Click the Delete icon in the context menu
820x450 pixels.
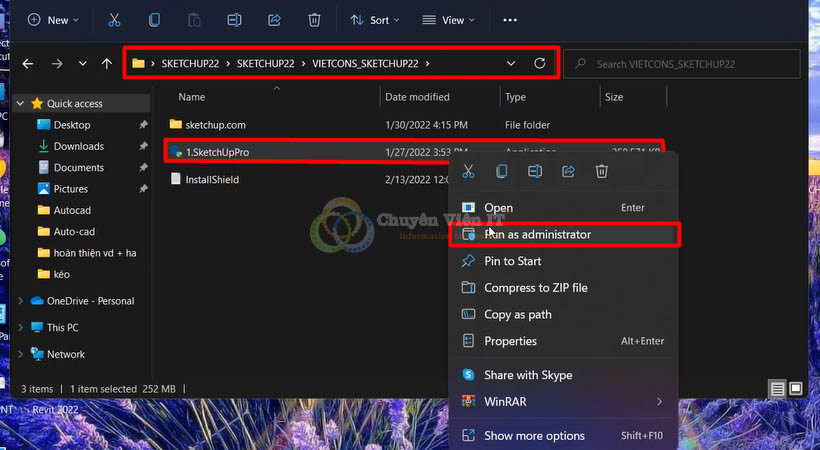click(x=602, y=171)
